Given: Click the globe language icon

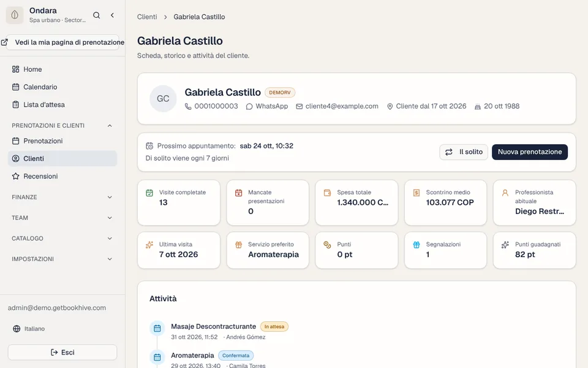Looking at the screenshot, I should coord(17,329).
